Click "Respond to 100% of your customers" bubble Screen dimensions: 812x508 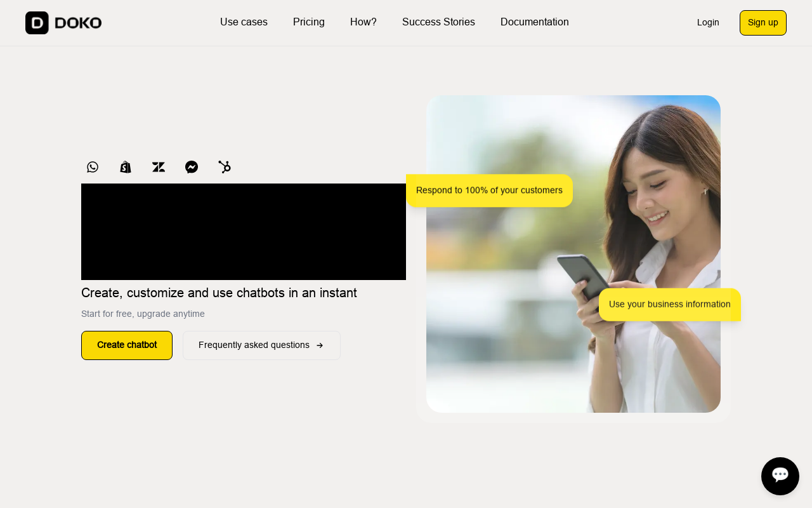pos(489,190)
